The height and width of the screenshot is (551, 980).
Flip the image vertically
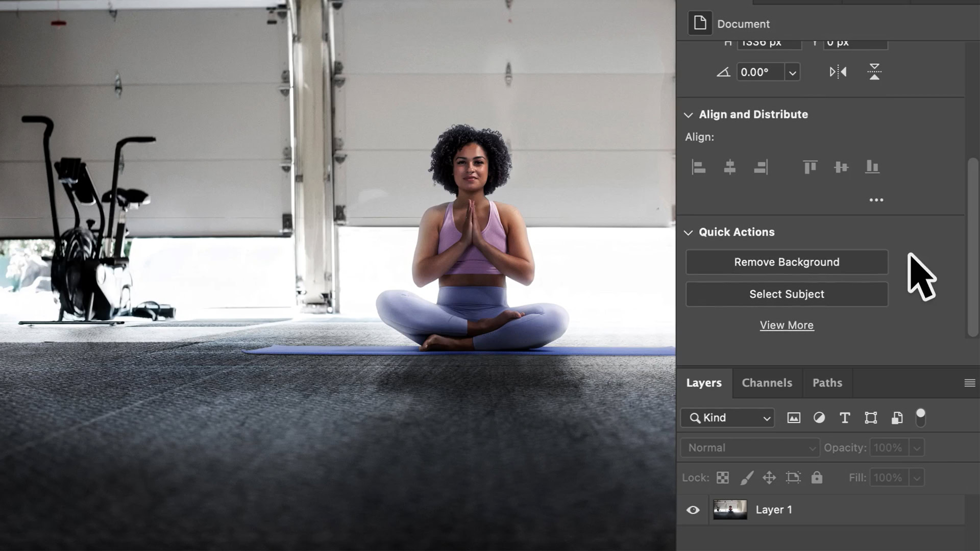[x=874, y=72]
